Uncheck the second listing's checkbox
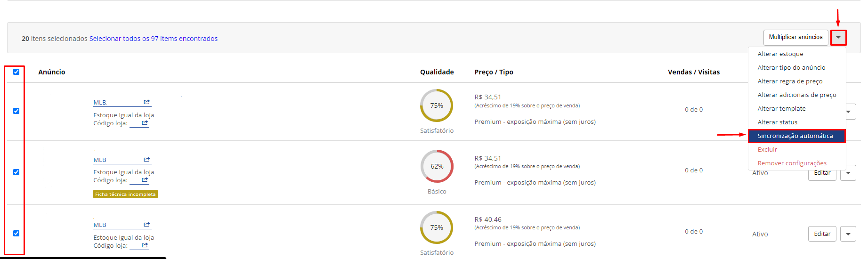Image resolution: width=868 pixels, height=259 pixels. (x=16, y=172)
